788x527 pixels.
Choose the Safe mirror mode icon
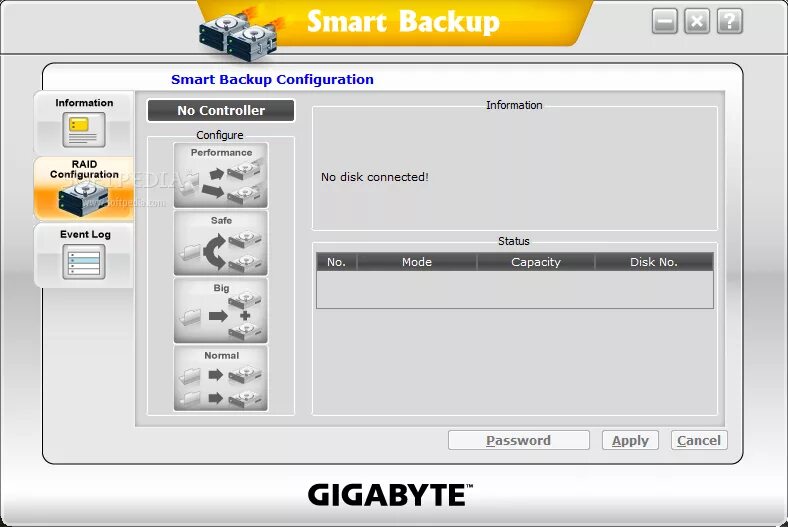tap(221, 243)
